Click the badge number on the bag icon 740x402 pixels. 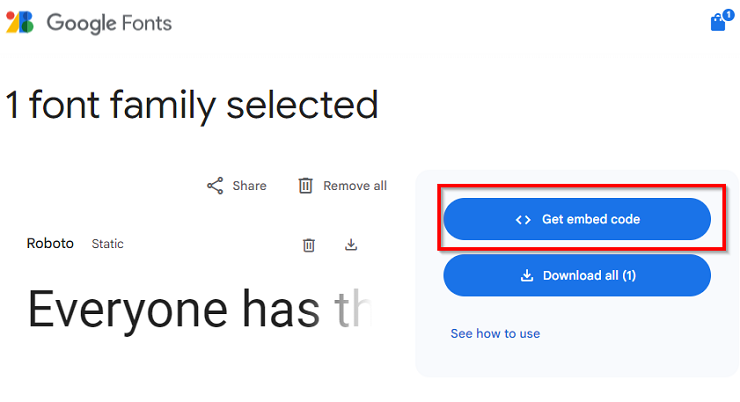pyautogui.click(x=728, y=15)
